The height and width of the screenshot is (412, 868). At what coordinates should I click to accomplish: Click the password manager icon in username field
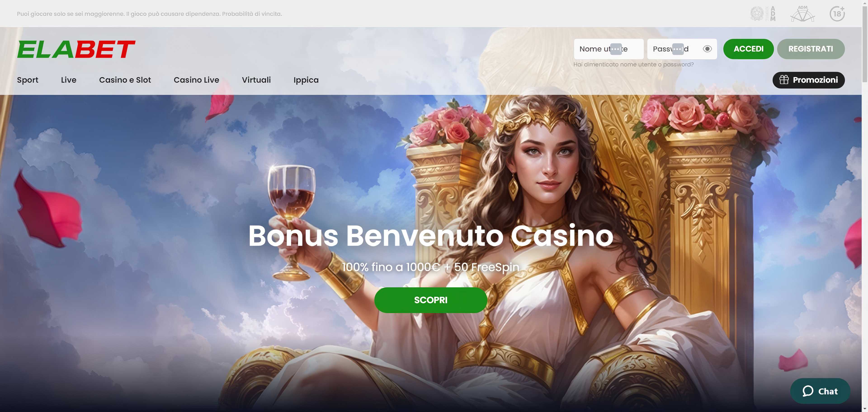pos(616,49)
